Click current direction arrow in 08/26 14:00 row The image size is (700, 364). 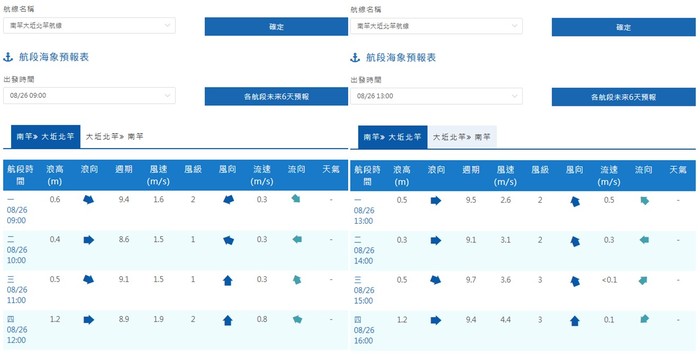[x=644, y=240]
